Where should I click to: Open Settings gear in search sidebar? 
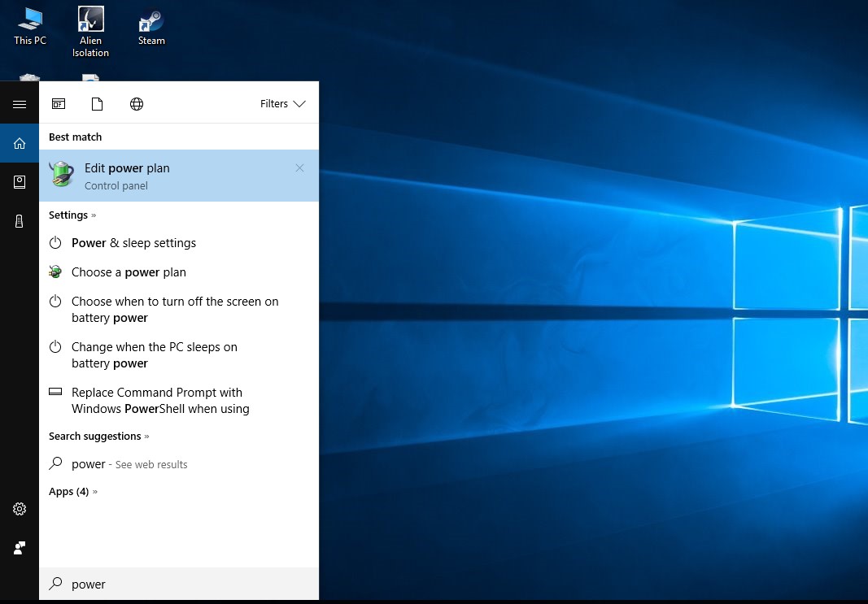pyautogui.click(x=20, y=509)
